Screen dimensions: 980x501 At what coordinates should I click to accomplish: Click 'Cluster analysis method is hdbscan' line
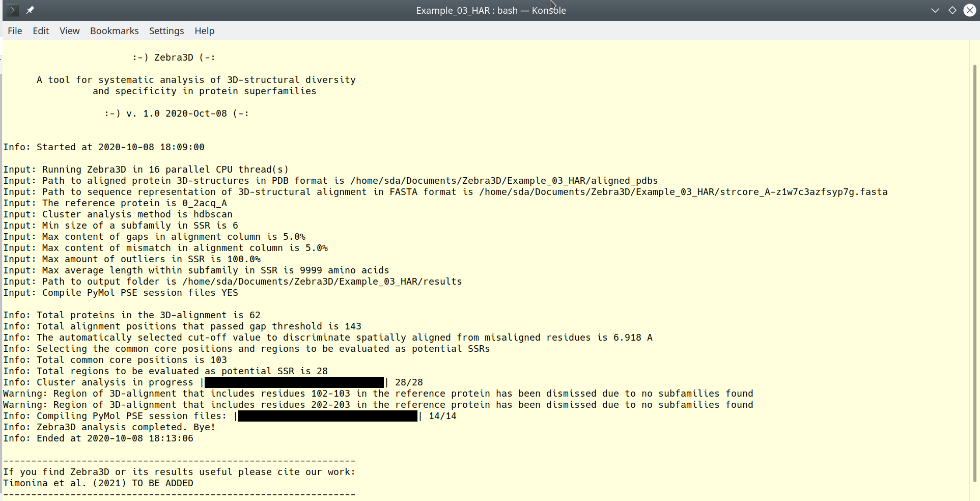click(x=118, y=214)
